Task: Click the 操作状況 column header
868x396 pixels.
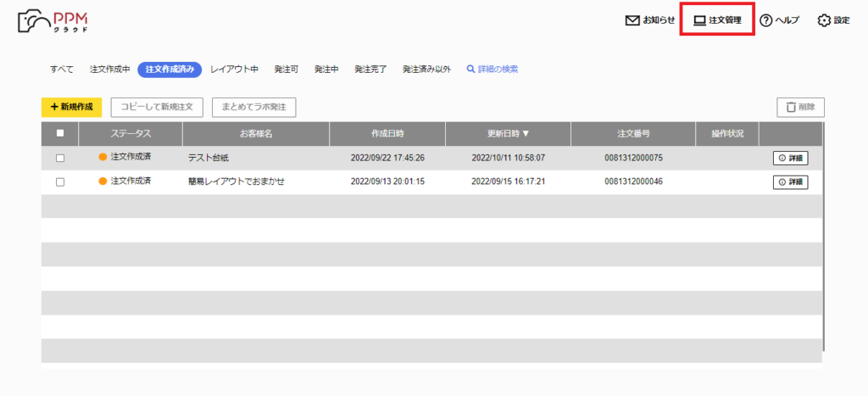Action: click(727, 134)
